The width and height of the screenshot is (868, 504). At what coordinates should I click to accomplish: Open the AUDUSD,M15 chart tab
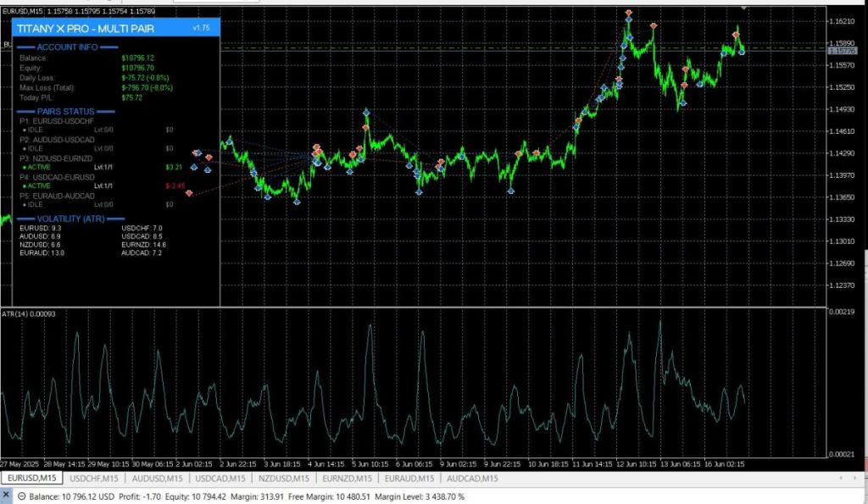(157, 478)
